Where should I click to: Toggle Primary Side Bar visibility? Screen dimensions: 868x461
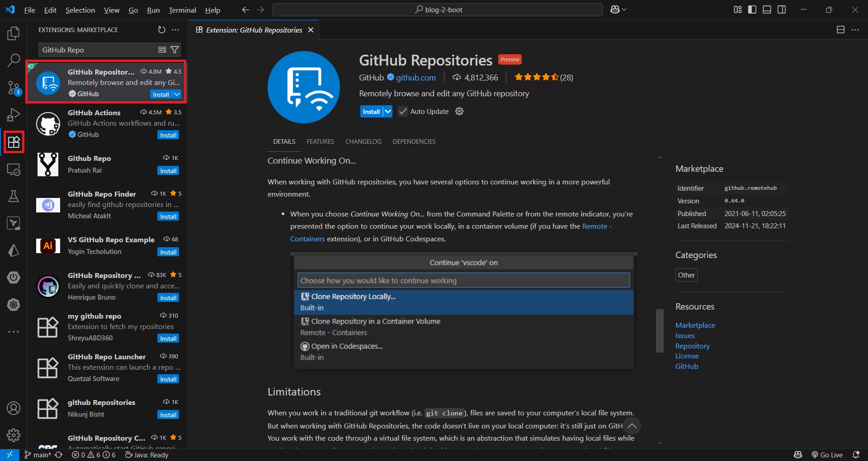pyautogui.click(x=752, y=9)
